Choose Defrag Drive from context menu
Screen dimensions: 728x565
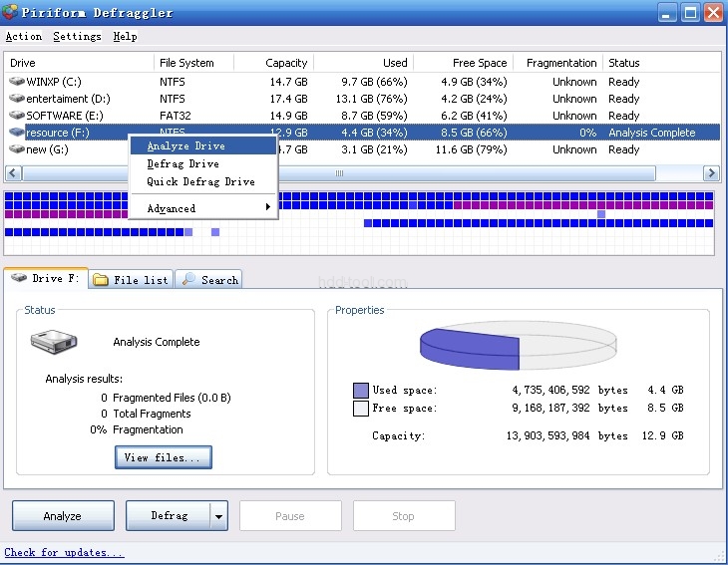(x=202, y=163)
